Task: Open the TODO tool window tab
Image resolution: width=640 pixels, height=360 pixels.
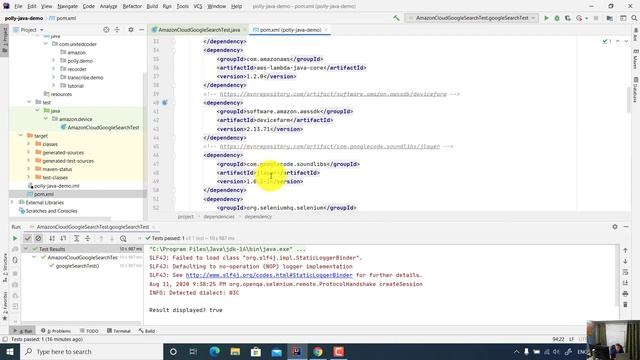Action: 89,331
